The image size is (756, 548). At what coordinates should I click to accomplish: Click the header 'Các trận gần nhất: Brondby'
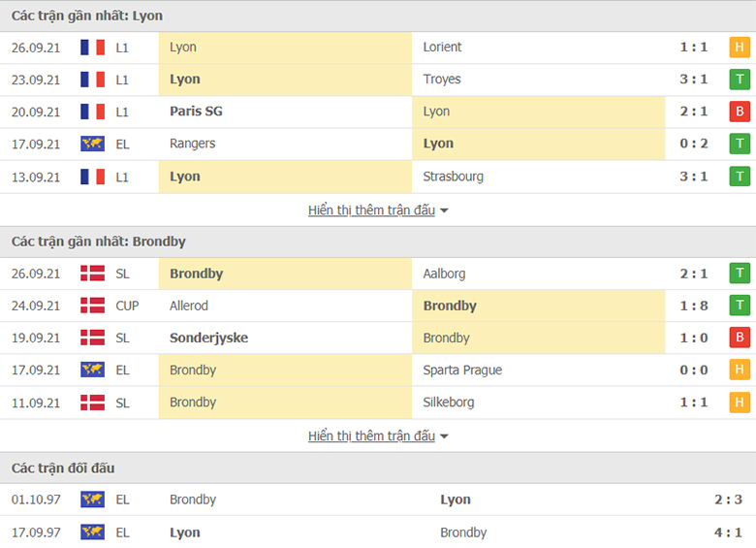[x=98, y=242]
